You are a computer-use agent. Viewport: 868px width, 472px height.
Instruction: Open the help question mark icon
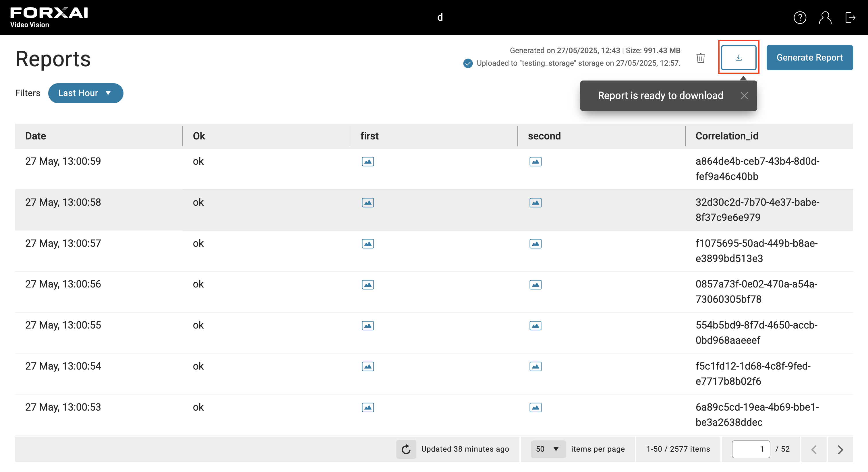(x=800, y=18)
